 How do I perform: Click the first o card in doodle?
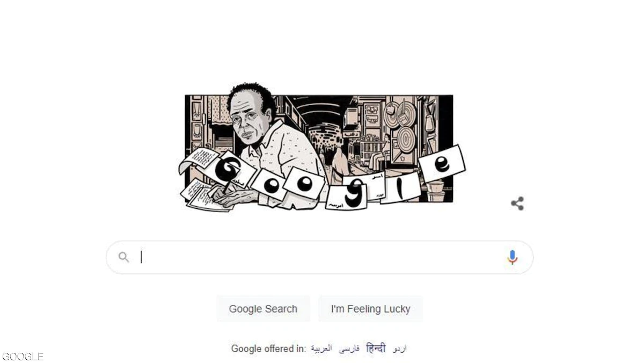pyautogui.click(x=269, y=185)
